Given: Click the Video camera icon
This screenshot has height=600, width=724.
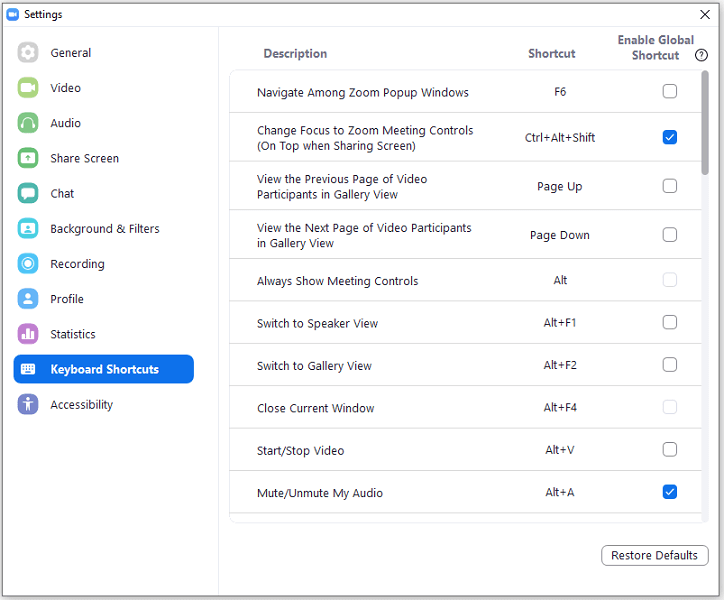Looking at the screenshot, I should pyautogui.click(x=28, y=88).
